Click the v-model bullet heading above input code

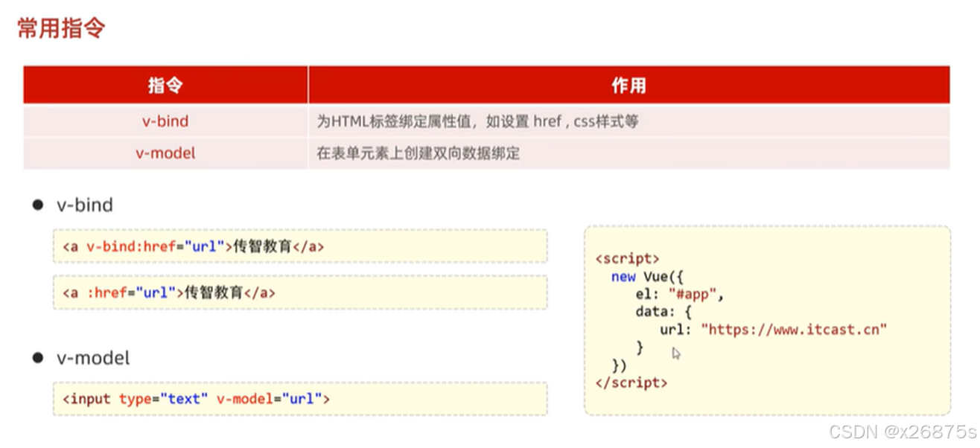click(93, 358)
